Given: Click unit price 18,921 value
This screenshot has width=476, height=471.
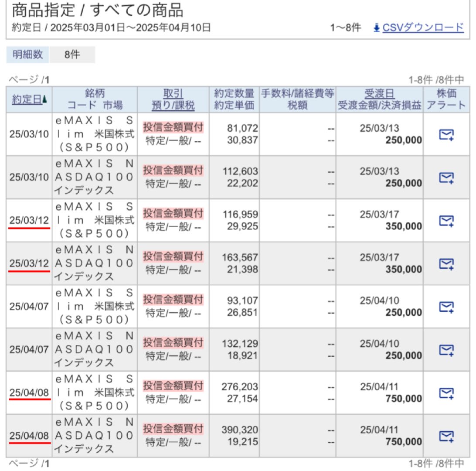Looking at the screenshot, I should pyautogui.click(x=242, y=355).
